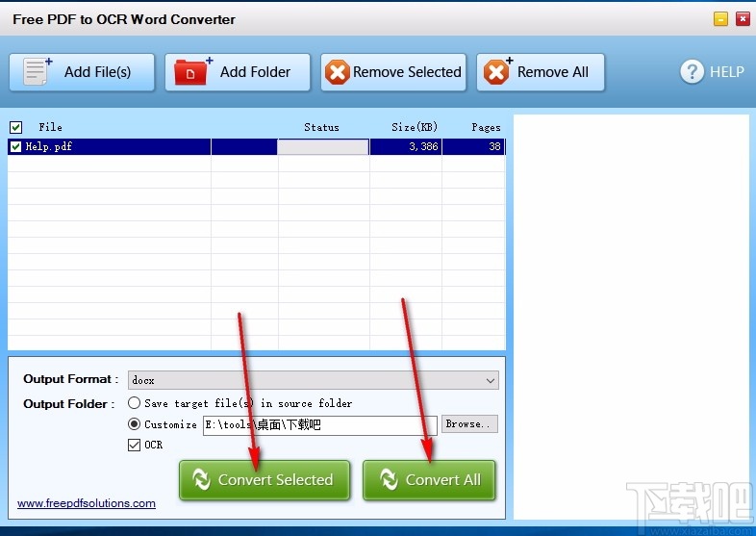Viewport: 756px width, 536px height.
Task: Select Save target file(s) in source folder
Action: pyautogui.click(x=134, y=403)
